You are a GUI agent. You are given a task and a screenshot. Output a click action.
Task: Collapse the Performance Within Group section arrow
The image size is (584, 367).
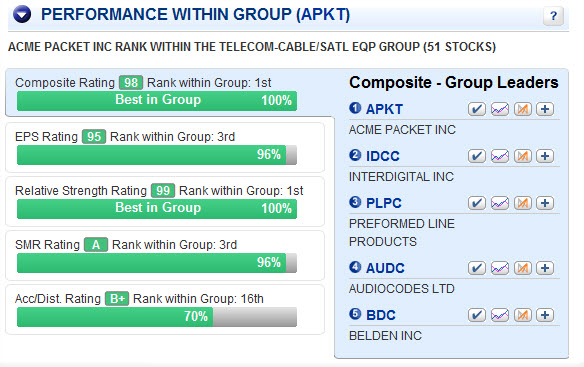[22, 15]
